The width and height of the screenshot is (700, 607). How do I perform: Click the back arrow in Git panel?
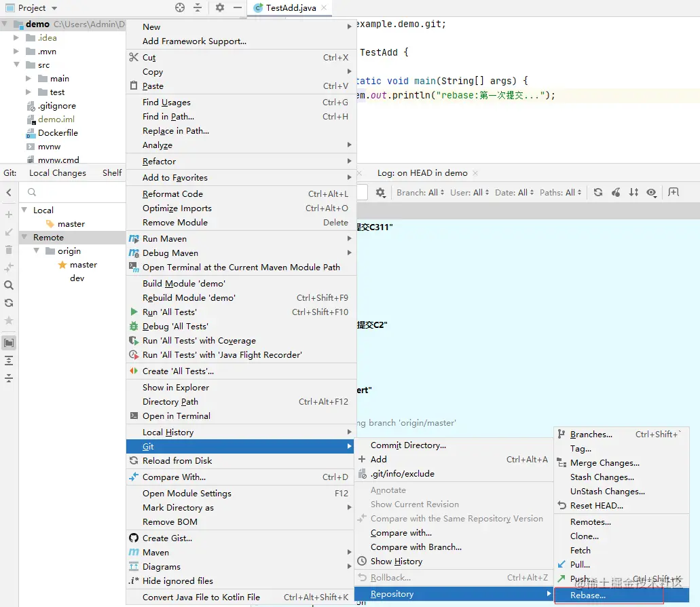tap(9, 192)
